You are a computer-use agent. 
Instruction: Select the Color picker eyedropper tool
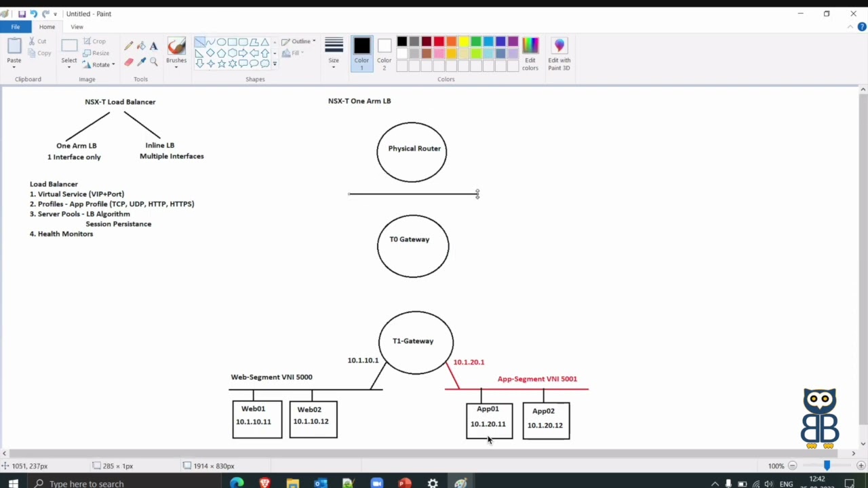click(141, 62)
